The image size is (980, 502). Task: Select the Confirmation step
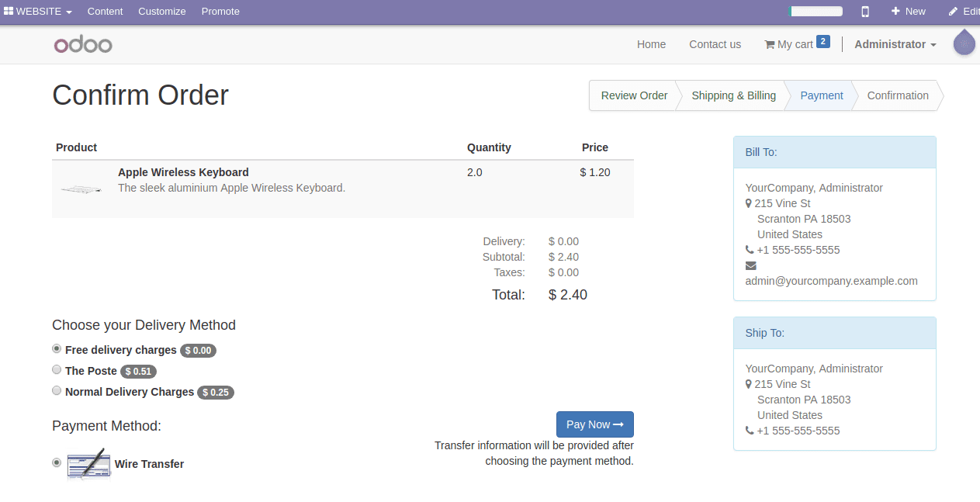point(898,95)
